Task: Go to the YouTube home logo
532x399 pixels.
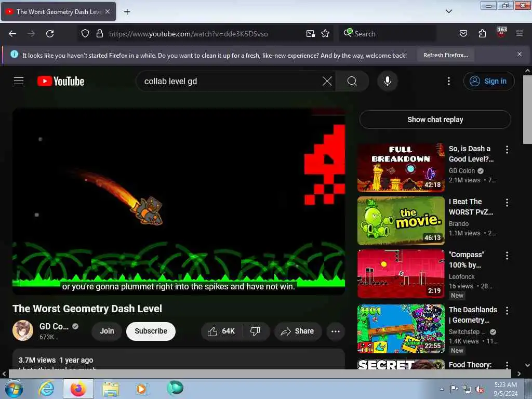Action: coord(61,81)
